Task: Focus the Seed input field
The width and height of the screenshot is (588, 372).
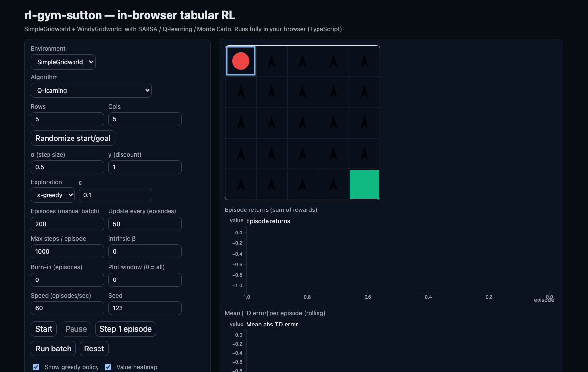Action: coord(145,308)
